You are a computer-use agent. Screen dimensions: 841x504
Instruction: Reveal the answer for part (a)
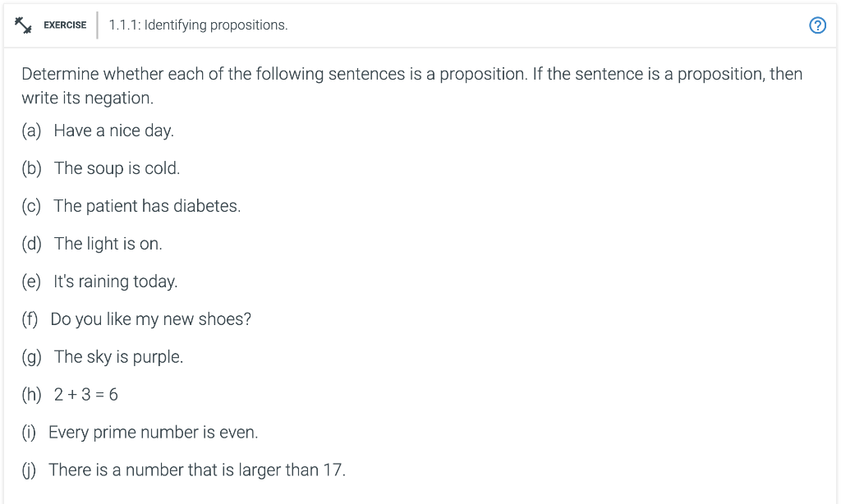pos(113,130)
